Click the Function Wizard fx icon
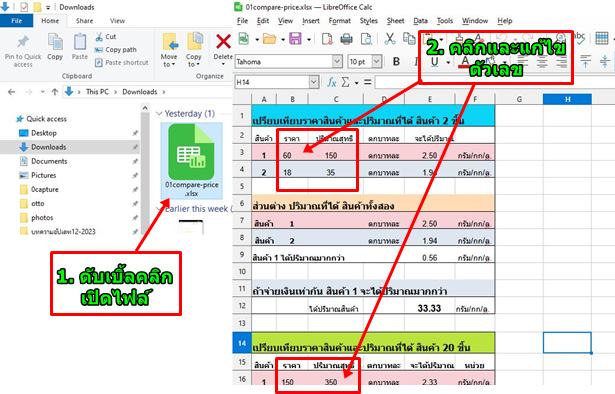 pos(332,82)
